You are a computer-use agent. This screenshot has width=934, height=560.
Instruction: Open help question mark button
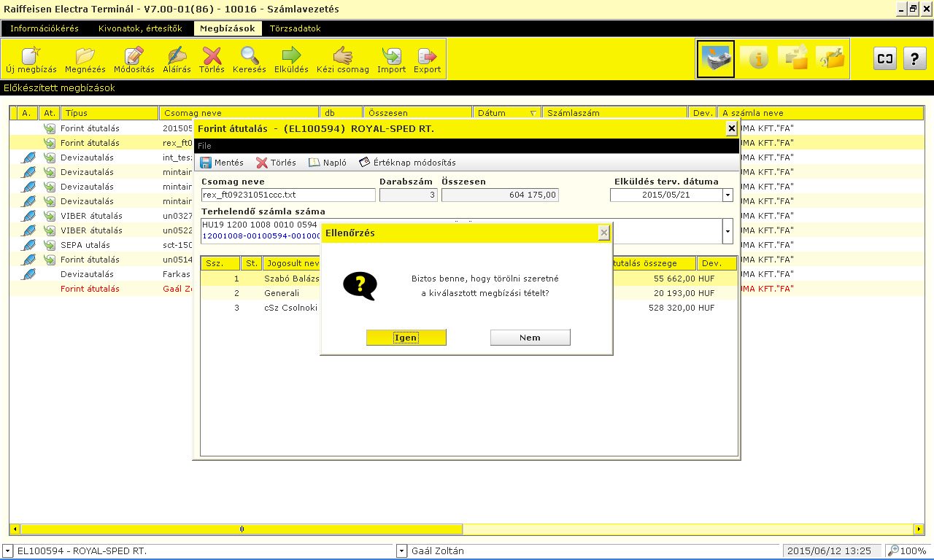pyautogui.click(x=915, y=58)
